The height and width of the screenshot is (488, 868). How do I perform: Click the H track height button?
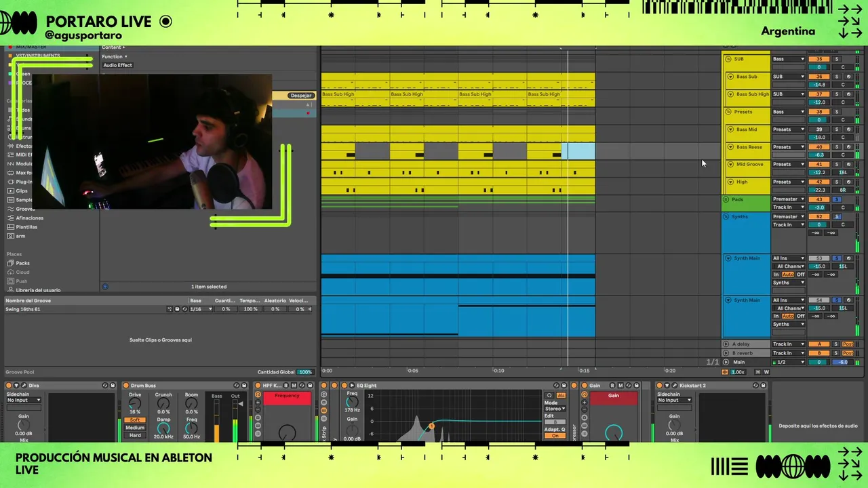(x=757, y=371)
